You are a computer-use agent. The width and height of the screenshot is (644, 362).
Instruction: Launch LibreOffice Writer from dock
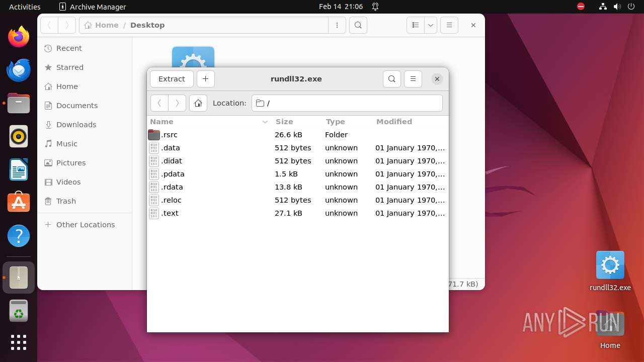(x=19, y=169)
